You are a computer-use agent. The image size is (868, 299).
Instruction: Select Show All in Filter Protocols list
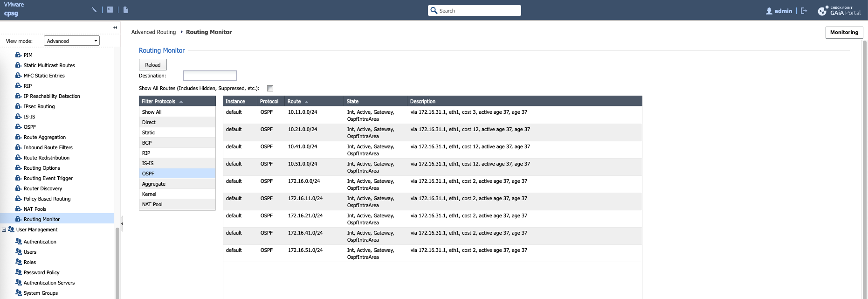coord(152,112)
